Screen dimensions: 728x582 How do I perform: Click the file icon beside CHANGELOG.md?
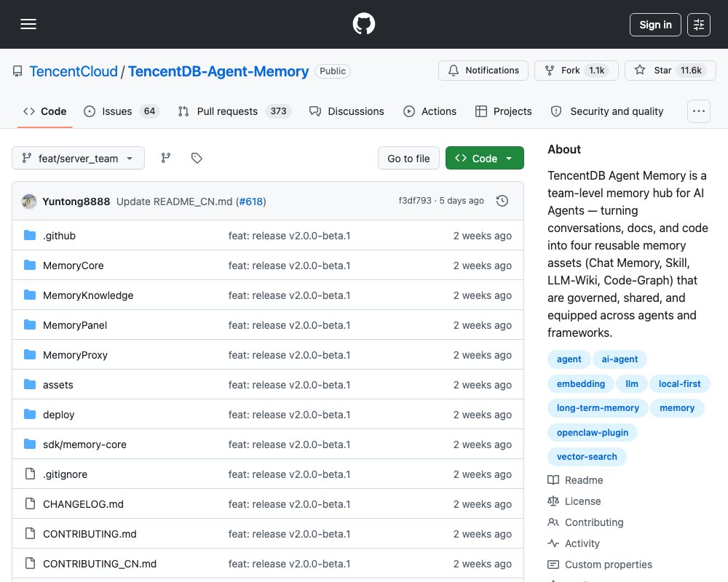pos(30,503)
